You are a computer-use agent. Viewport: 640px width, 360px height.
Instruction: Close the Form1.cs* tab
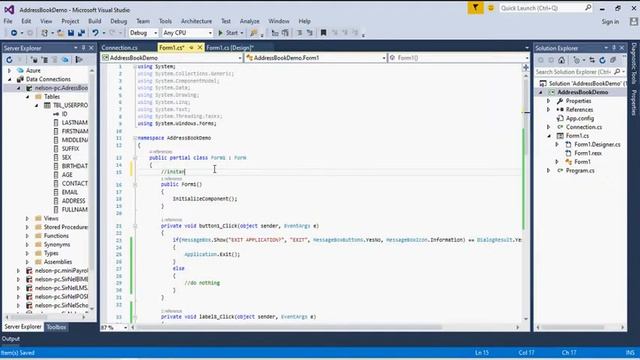pyautogui.click(x=200, y=48)
